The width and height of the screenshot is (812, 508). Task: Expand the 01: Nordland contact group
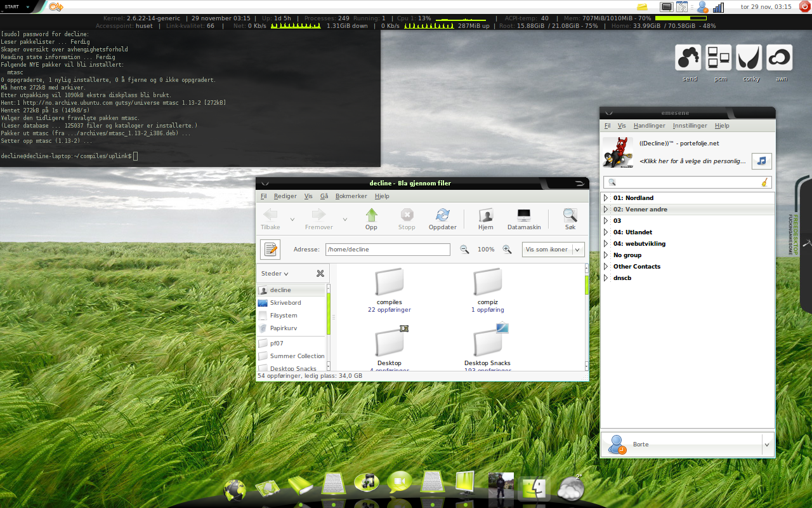pos(606,198)
